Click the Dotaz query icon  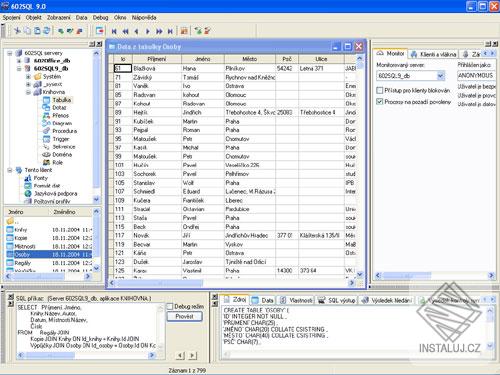[46, 107]
